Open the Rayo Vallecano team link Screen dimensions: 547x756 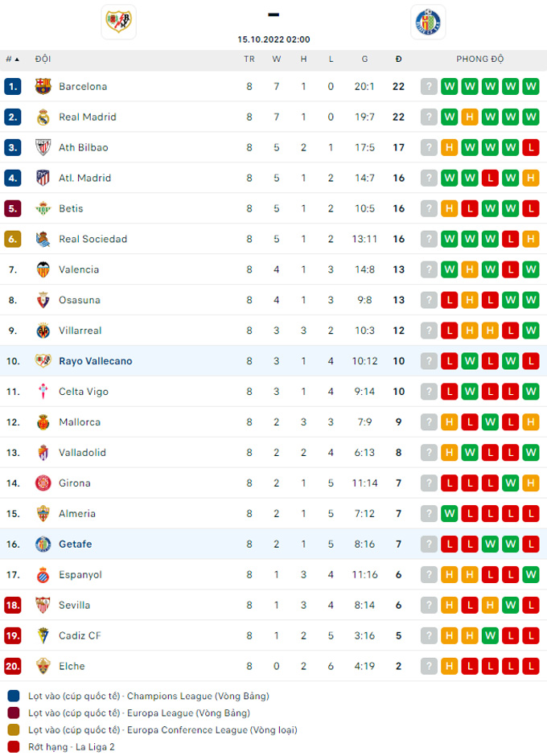(x=95, y=361)
